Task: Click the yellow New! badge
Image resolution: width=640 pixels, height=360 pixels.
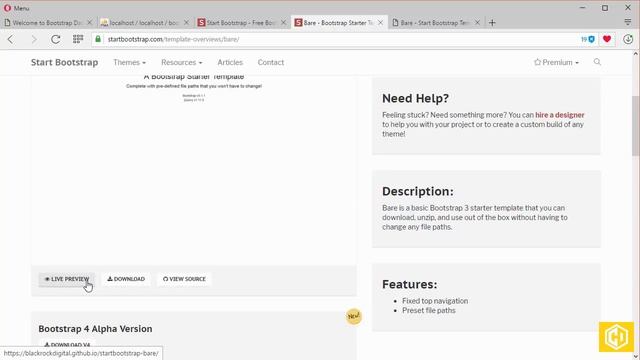Action: [x=353, y=316]
